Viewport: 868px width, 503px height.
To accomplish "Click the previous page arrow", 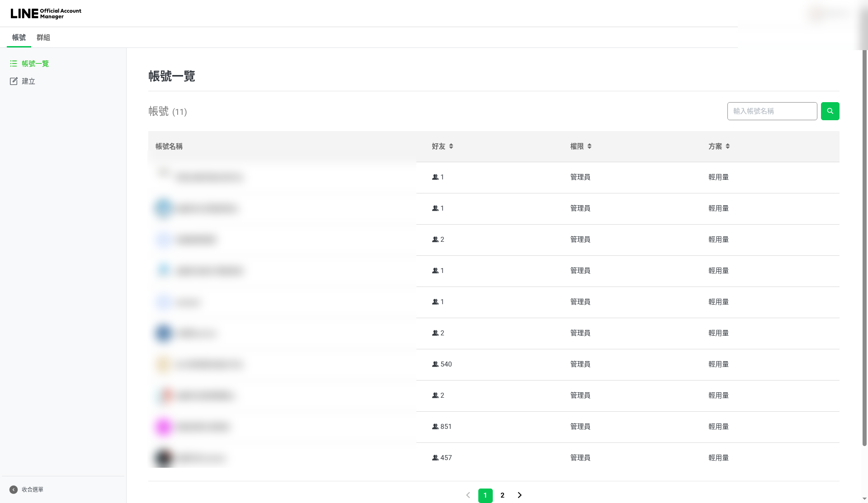I will pyautogui.click(x=468, y=495).
